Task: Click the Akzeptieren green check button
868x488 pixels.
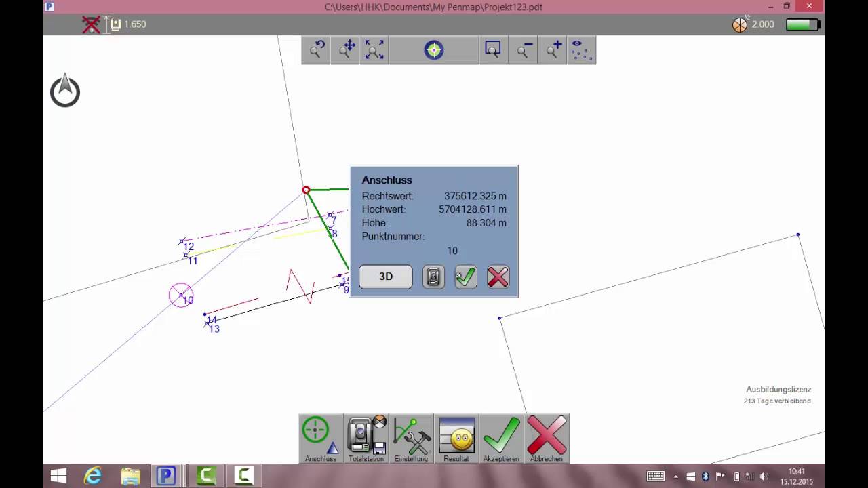Action: pyautogui.click(x=501, y=439)
